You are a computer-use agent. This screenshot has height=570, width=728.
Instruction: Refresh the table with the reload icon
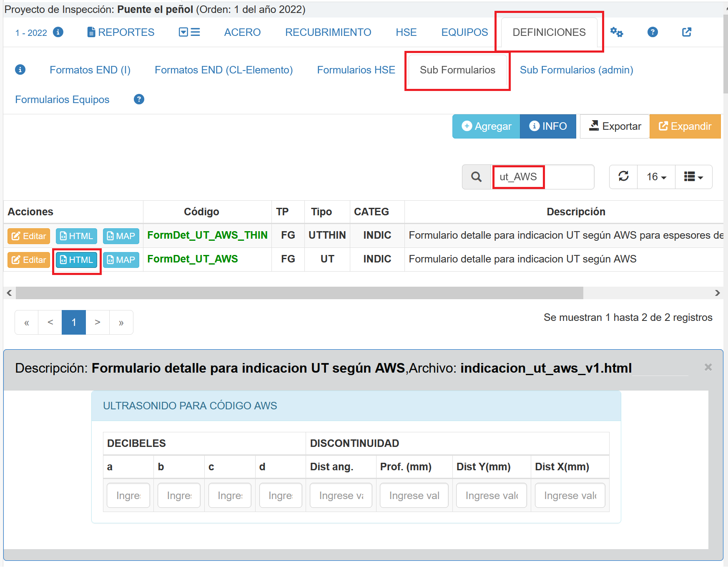pos(623,177)
